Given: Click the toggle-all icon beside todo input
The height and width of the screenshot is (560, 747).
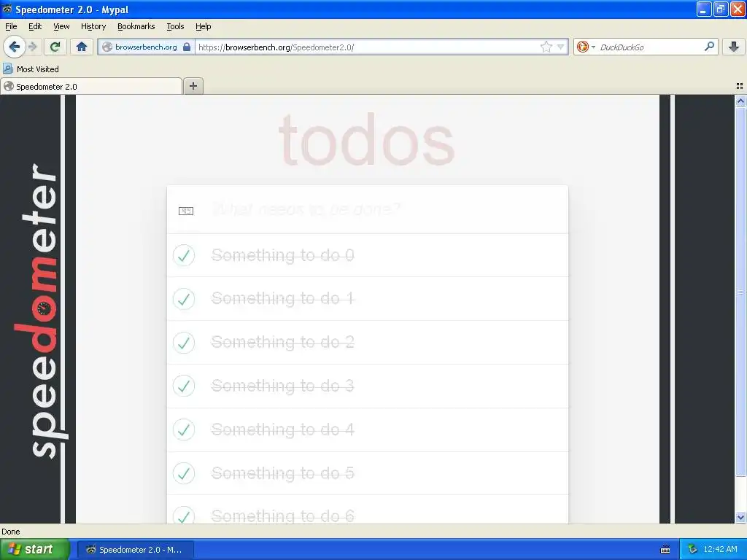Looking at the screenshot, I should tap(186, 211).
